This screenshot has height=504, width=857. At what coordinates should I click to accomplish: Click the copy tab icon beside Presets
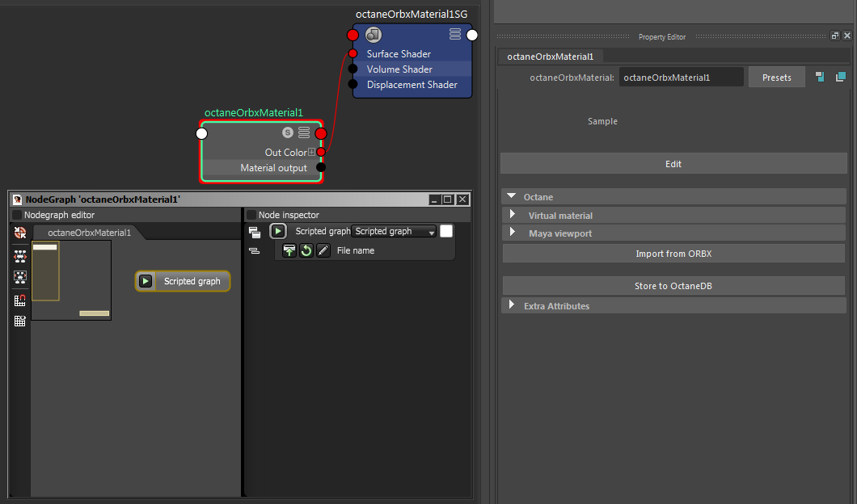[x=841, y=77]
